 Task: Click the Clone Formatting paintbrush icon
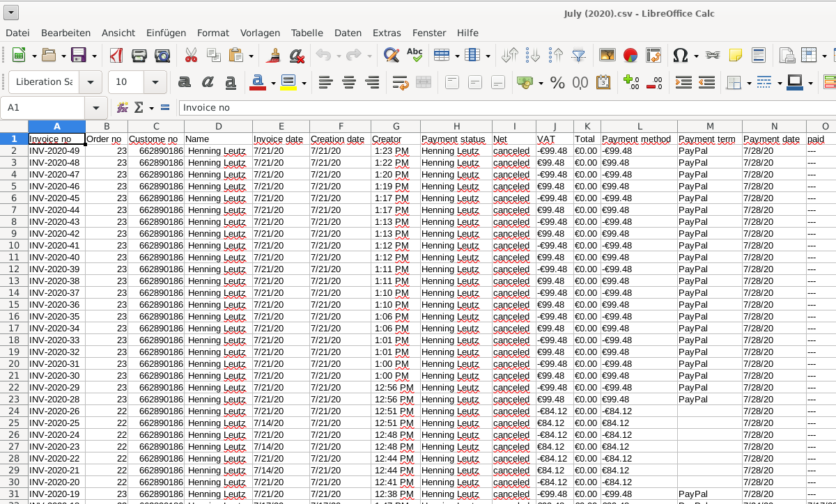[274, 56]
